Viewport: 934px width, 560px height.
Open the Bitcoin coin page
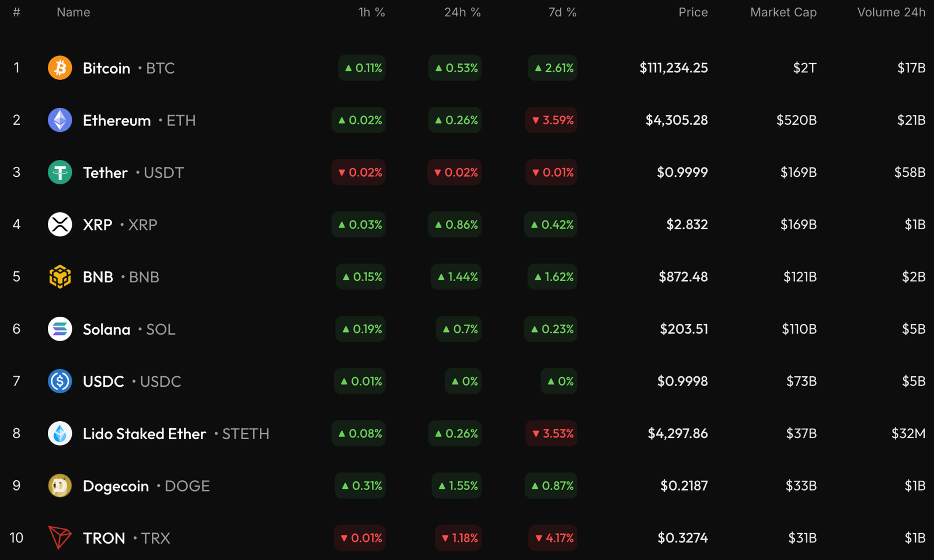107,68
